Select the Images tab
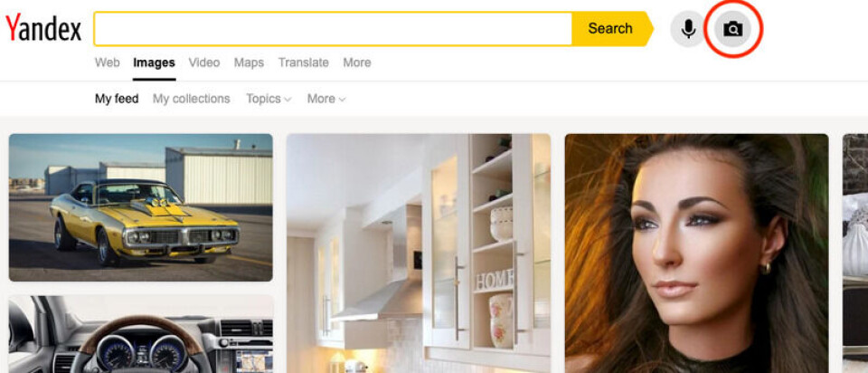This screenshot has height=373, width=868. click(x=154, y=62)
